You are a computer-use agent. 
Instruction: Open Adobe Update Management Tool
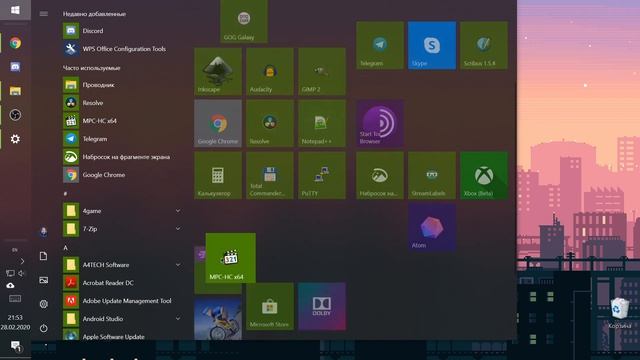pos(122,301)
